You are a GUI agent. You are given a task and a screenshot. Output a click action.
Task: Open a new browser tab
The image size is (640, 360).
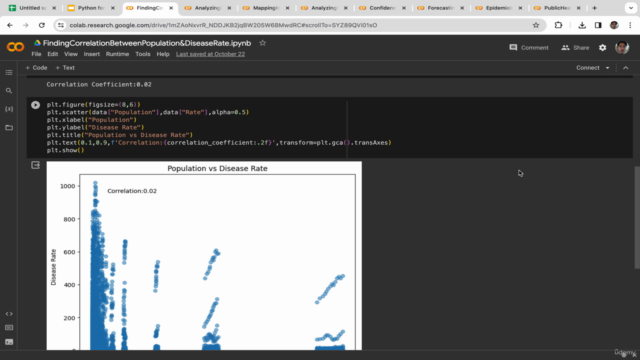point(594,8)
